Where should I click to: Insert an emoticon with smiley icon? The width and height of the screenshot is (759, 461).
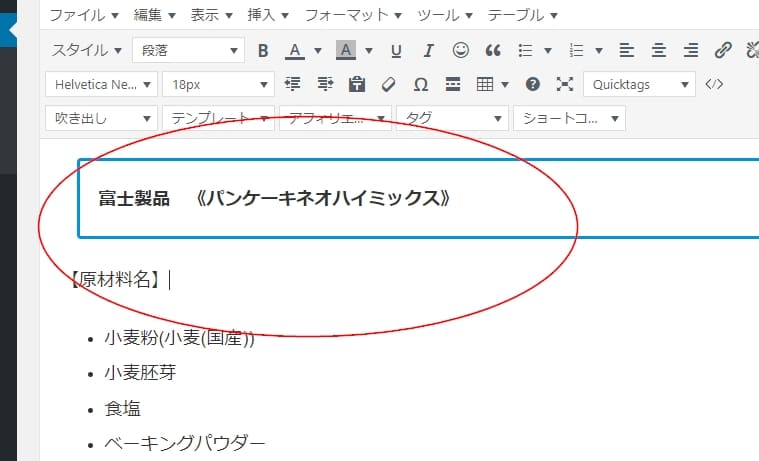[x=460, y=50]
